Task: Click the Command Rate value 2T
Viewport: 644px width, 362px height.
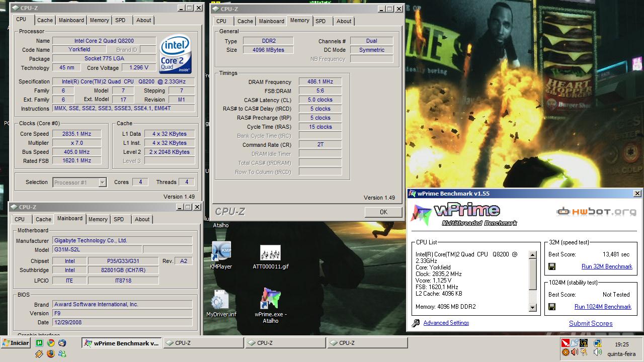Action: [x=320, y=145]
